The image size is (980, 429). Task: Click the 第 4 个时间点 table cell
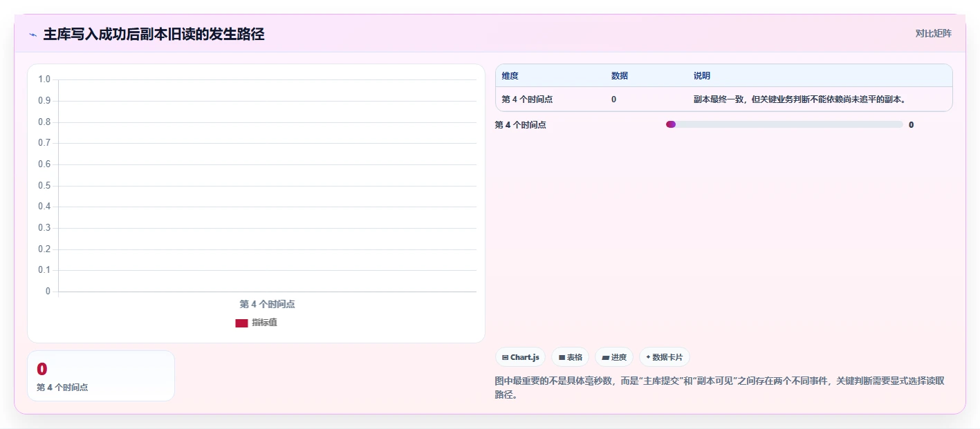tap(527, 99)
